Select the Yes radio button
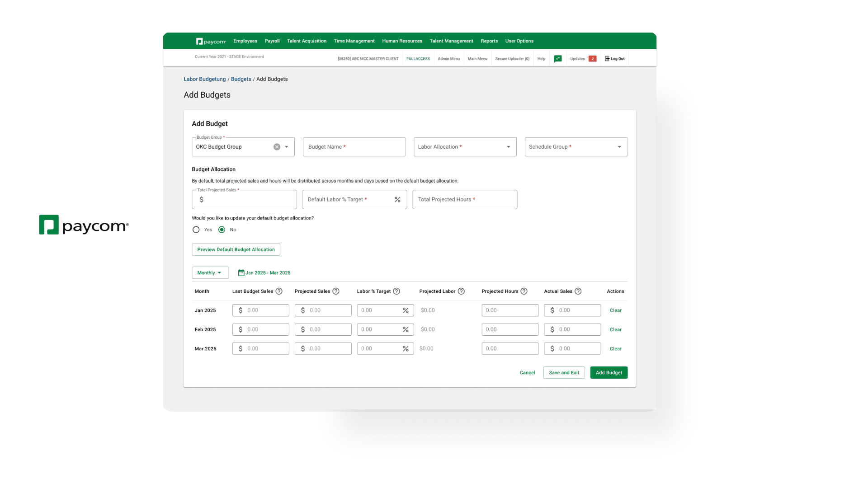 click(196, 230)
